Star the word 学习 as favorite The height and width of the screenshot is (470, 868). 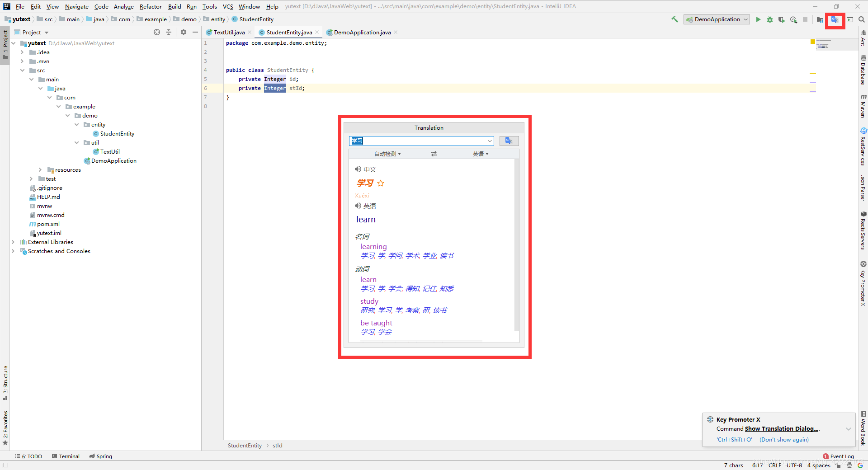381,183
